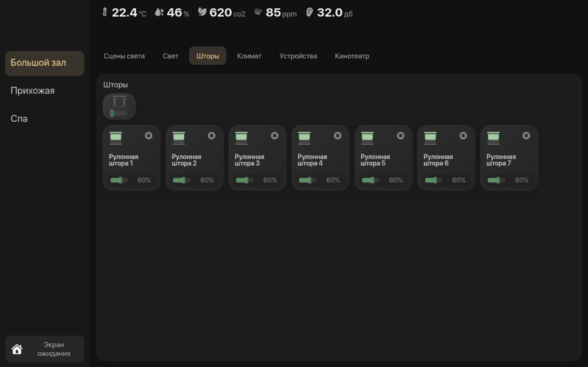Screen dimensions: 588x367
Task: Click the blind icon of Рулонная штора 4
Action: pyautogui.click(x=305, y=138)
